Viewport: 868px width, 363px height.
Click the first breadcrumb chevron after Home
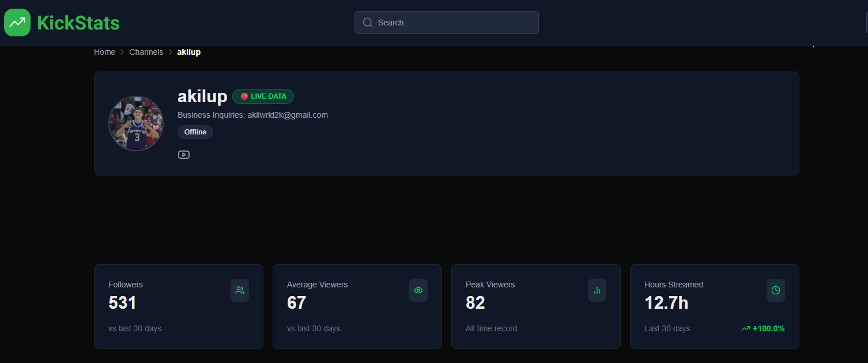[x=122, y=52]
